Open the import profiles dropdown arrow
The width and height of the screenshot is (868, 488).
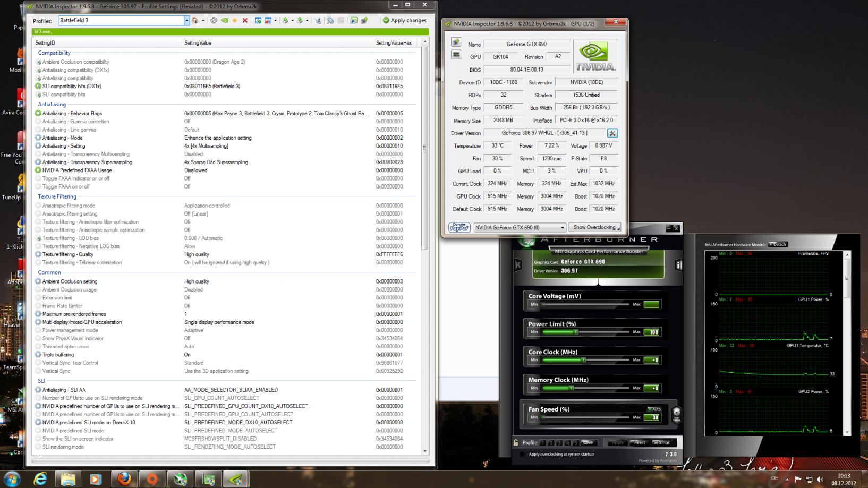pos(307,21)
